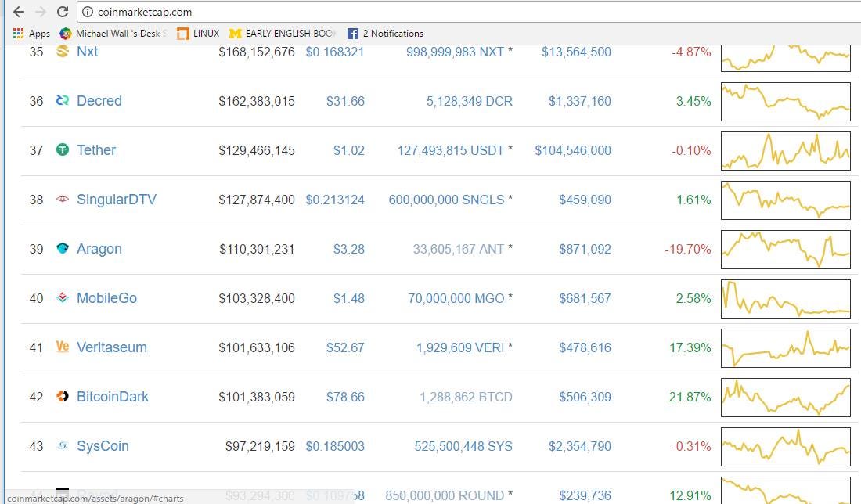Open the Aragon 7-day price sparkline

pos(786,249)
